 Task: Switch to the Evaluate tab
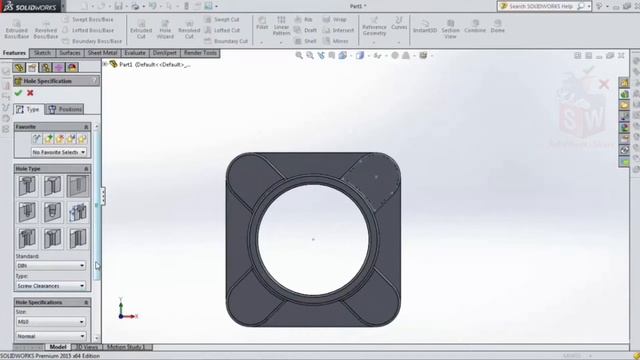click(x=135, y=53)
